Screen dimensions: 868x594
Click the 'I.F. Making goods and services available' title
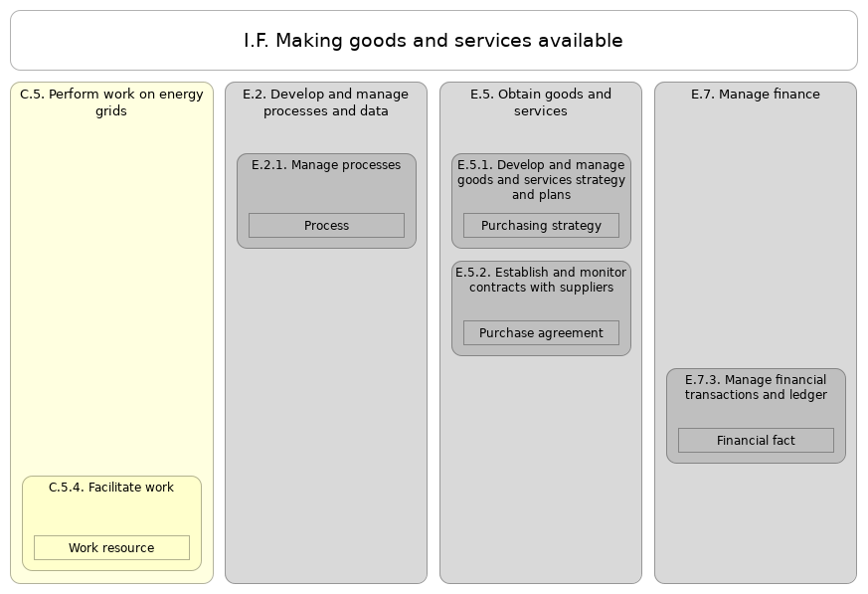point(433,41)
